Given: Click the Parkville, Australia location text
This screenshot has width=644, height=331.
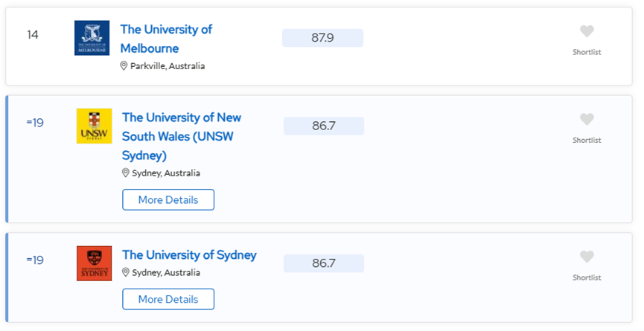Looking at the screenshot, I should 168,66.
